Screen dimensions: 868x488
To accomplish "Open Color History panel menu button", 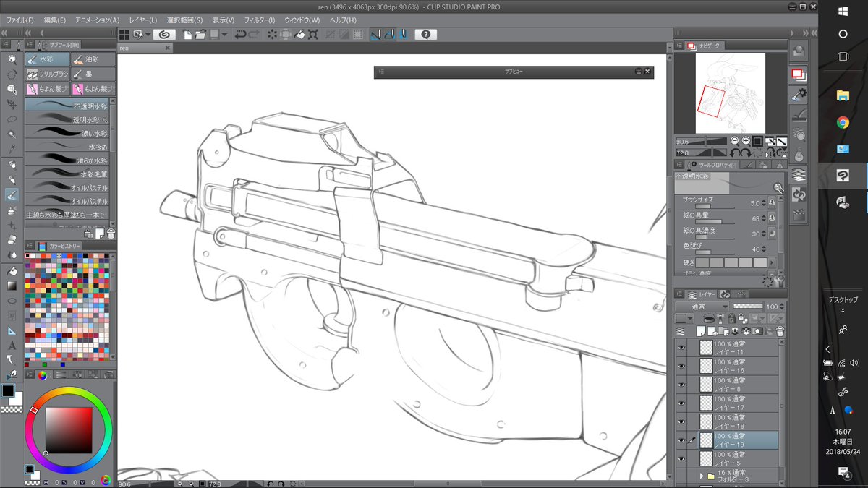I will point(30,246).
